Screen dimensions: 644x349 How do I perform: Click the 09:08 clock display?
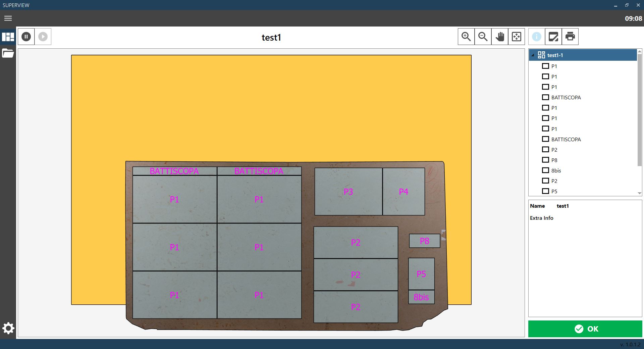(633, 18)
